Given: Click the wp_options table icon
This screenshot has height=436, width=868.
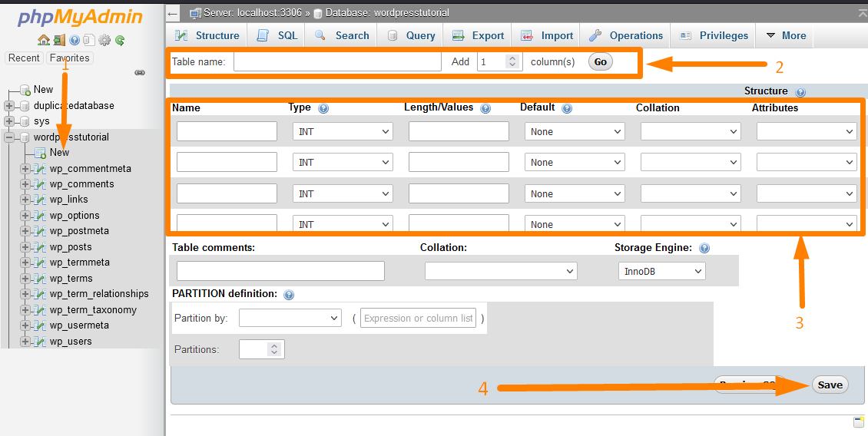Looking at the screenshot, I should (39, 216).
